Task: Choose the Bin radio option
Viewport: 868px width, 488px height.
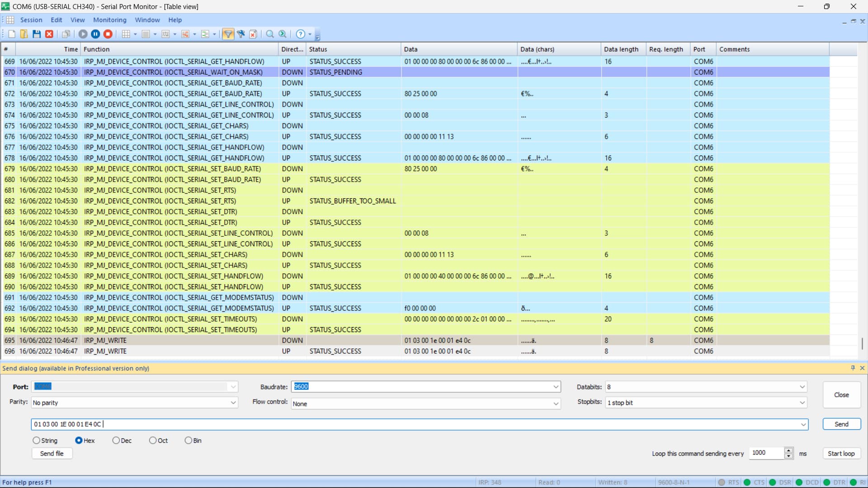Action: [188, 441]
